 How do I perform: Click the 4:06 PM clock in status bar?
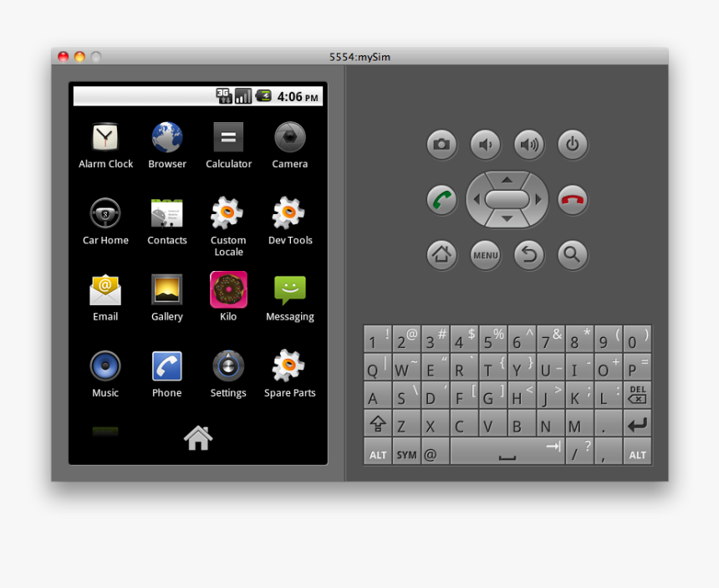point(298,97)
